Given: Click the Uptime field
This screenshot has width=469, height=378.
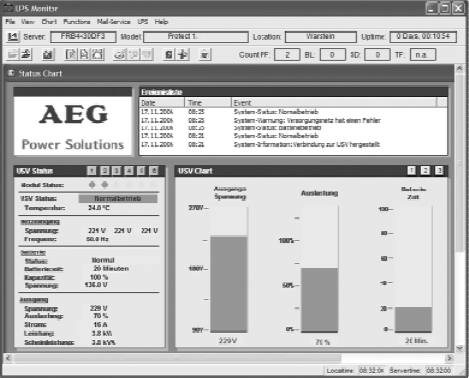Looking at the screenshot, I should [423, 37].
